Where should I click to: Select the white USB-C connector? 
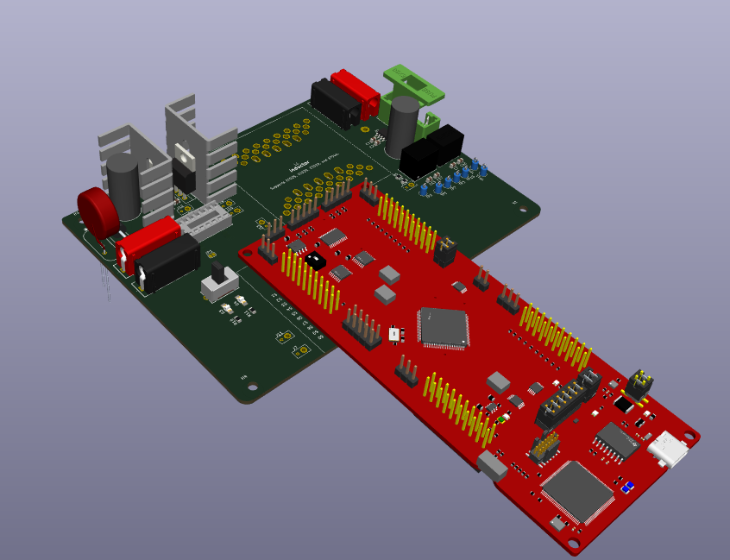667,449
